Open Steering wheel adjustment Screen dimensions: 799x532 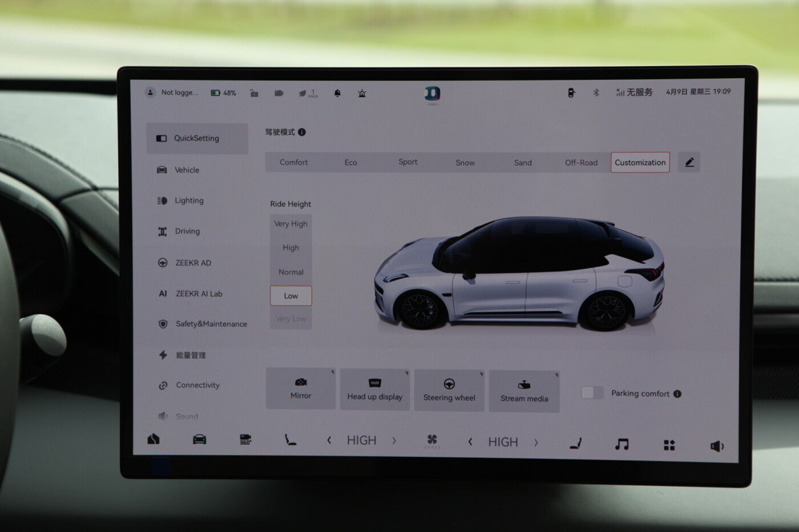(x=449, y=391)
